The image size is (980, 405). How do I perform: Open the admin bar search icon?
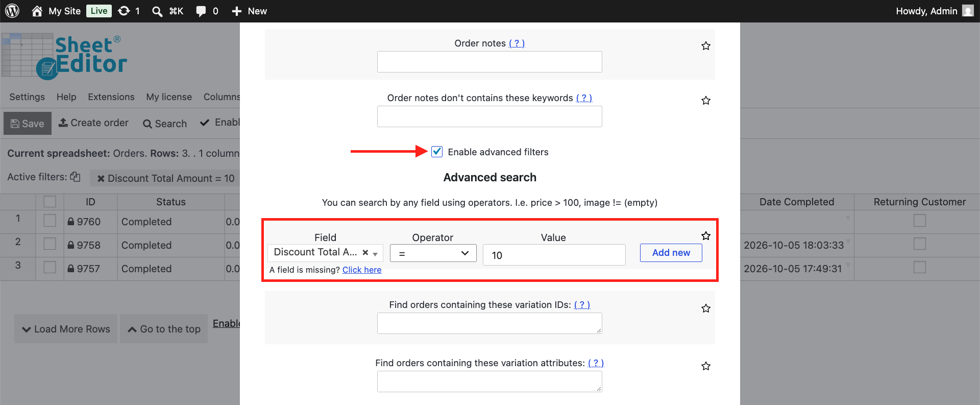(x=157, y=11)
